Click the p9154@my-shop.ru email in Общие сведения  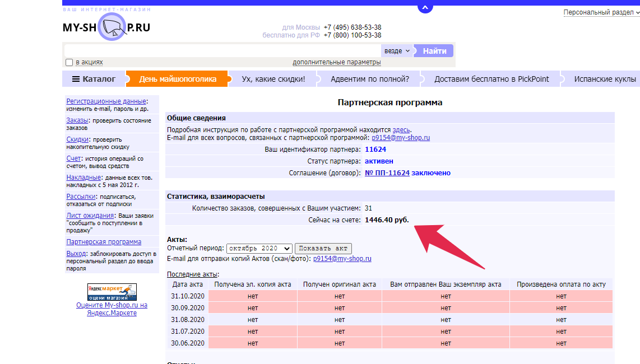click(x=401, y=138)
